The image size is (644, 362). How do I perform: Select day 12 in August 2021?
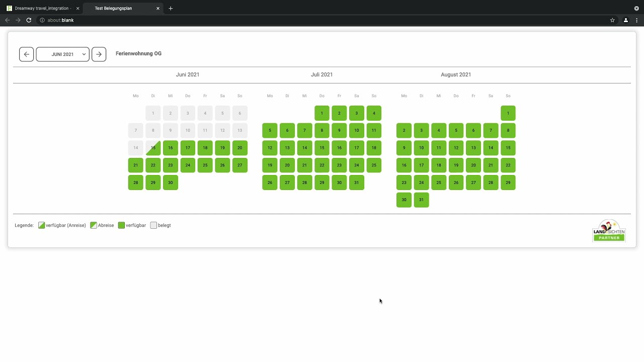(x=456, y=148)
